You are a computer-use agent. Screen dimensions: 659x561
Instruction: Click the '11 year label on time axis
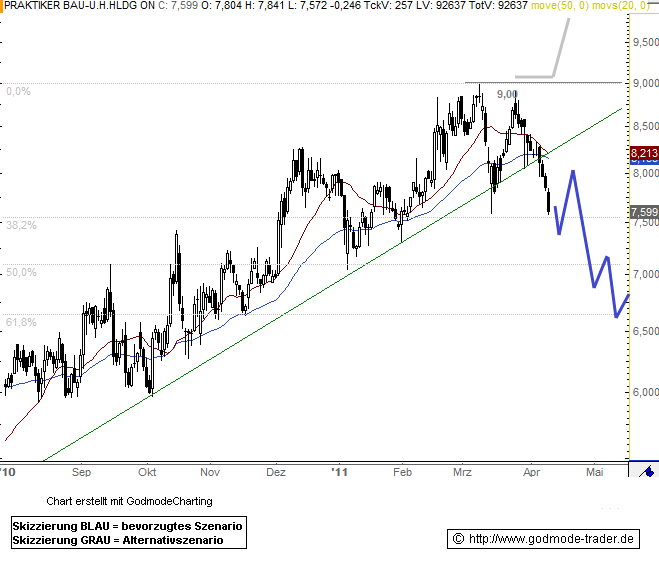click(339, 472)
